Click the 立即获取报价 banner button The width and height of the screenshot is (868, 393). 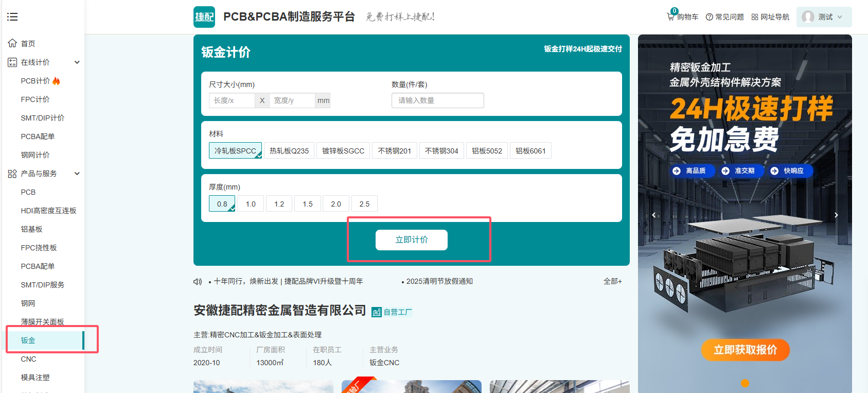(745, 350)
